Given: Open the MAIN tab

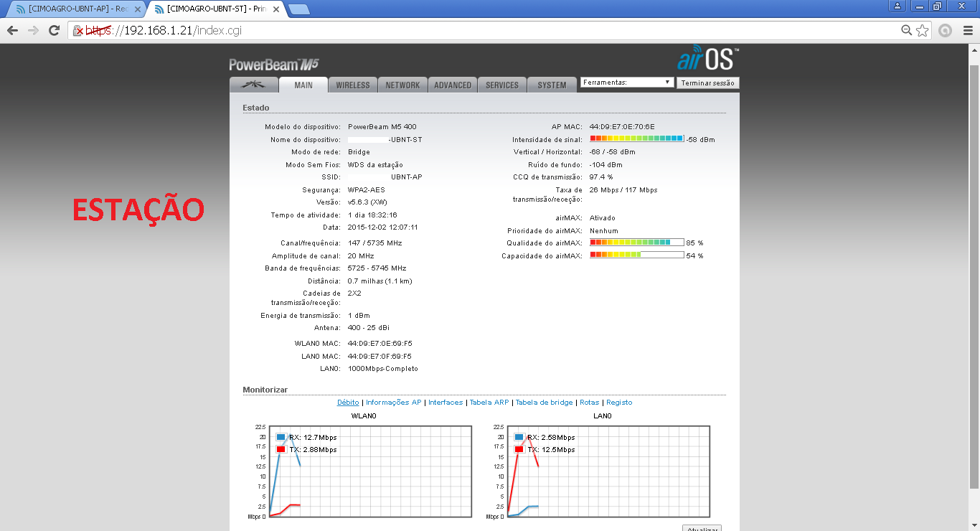Looking at the screenshot, I should (x=303, y=85).
